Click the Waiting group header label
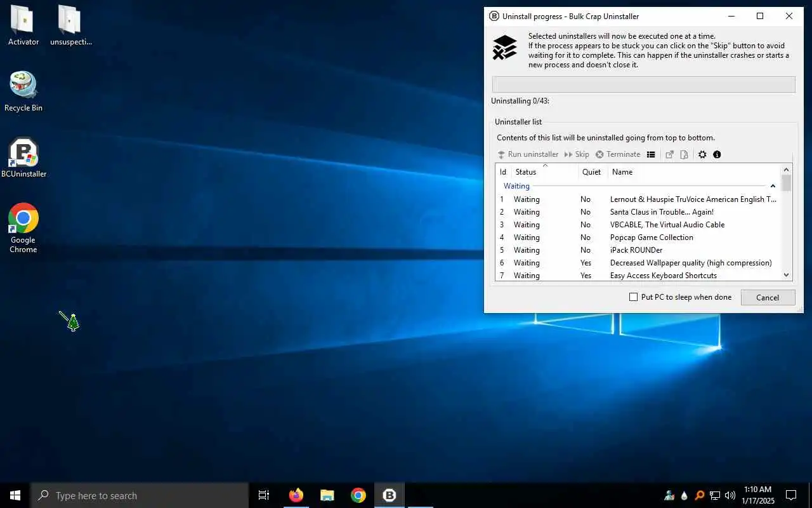The width and height of the screenshot is (812, 508). (516, 186)
